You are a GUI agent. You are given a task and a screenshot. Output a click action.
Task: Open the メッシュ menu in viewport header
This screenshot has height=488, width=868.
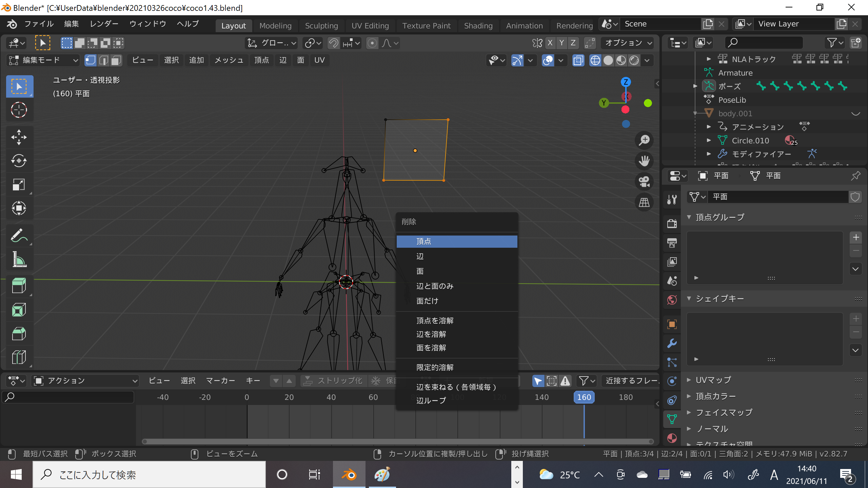pyautogui.click(x=229, y=60)
